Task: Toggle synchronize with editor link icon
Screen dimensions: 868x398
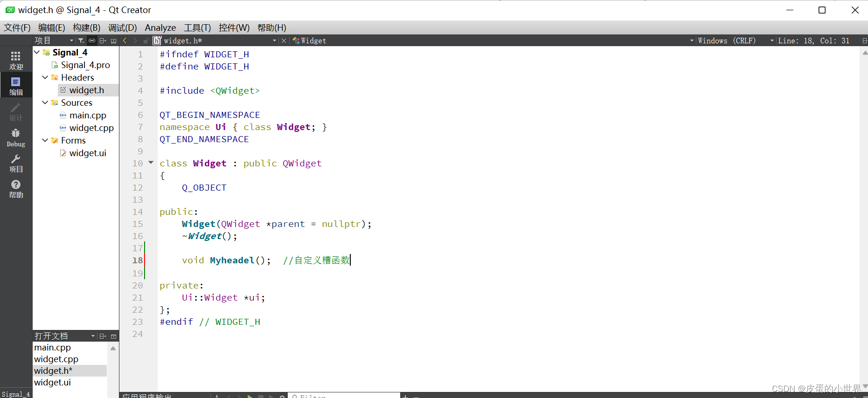Action: [92, 41]
